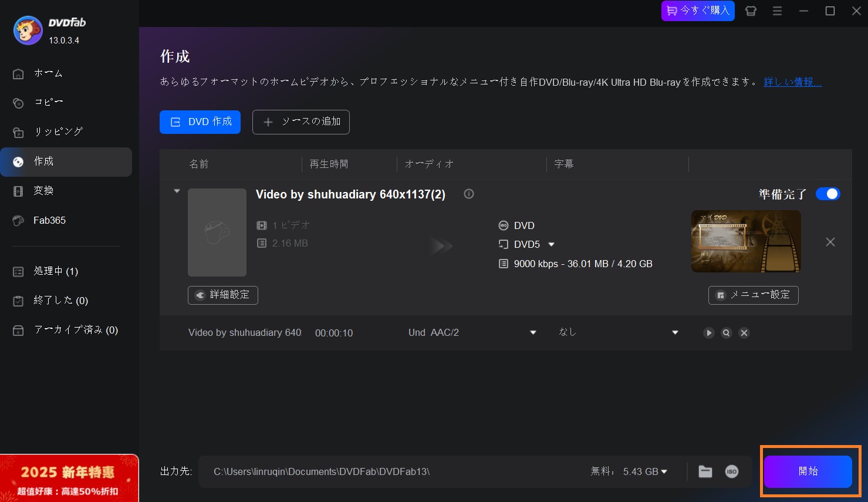
Task: Collapse the video task row triangle
Action: (x=177, y=191)
